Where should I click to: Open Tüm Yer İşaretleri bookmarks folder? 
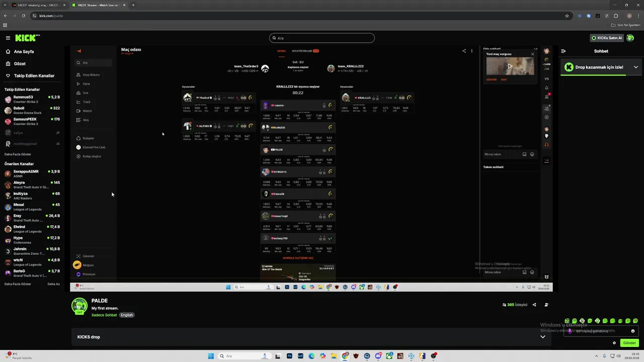point(626,25)
